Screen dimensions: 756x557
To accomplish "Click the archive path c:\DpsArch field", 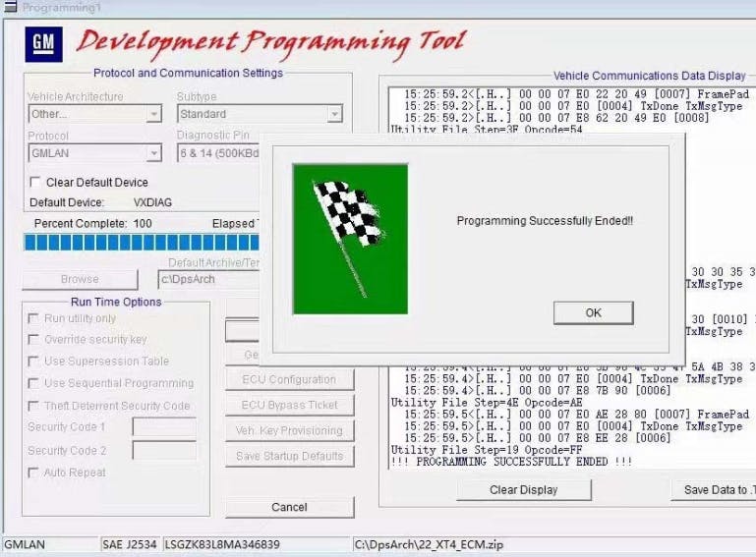I will click(208, 279).
